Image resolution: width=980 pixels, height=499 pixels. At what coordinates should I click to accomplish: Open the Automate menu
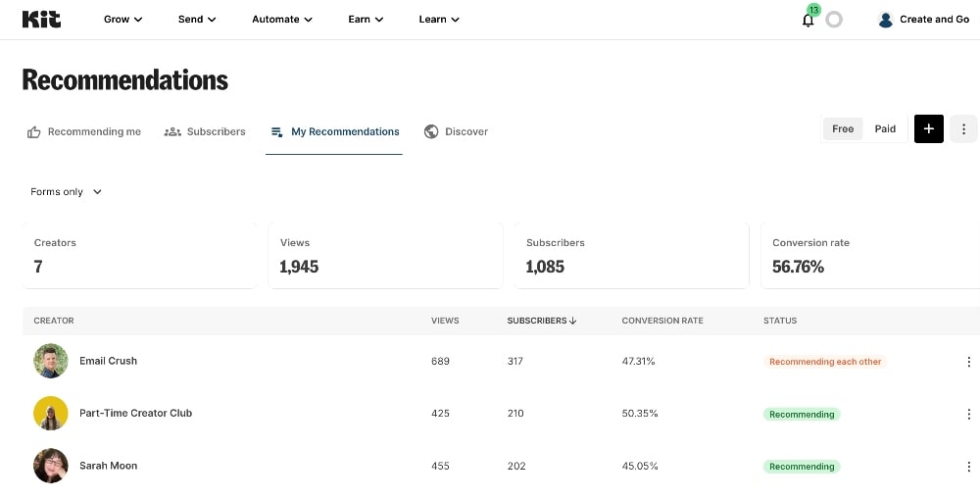coord(282,20)
